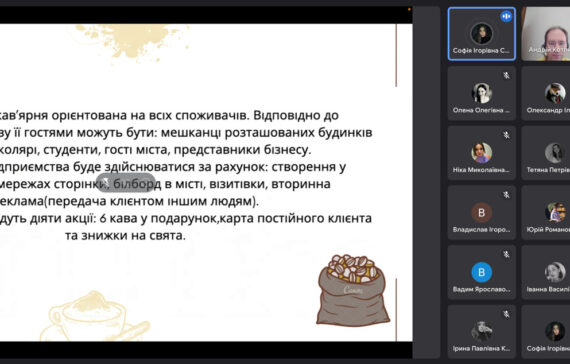Click muted mic icon on Ірина Павлівна tile
570x364 pixels.
(x=506, y=314)
